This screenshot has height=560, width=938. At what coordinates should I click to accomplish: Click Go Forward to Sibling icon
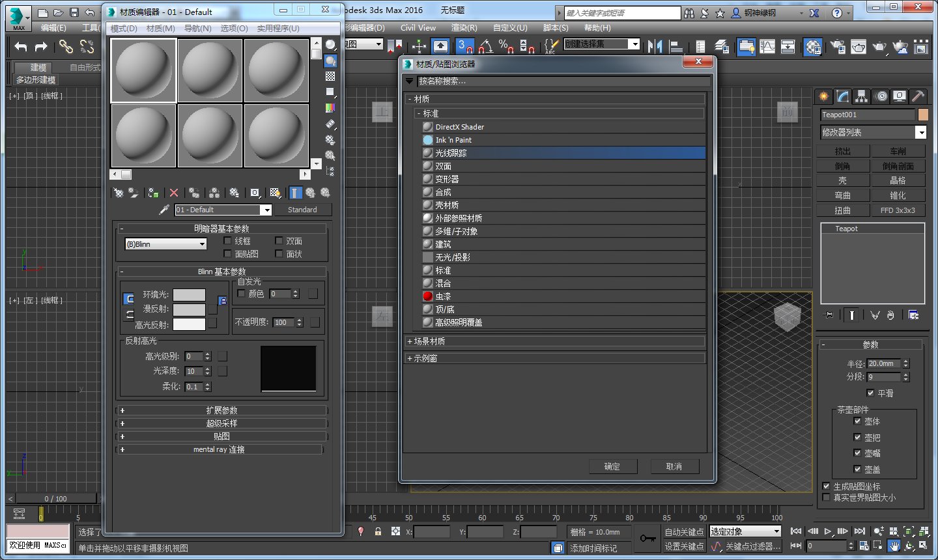click(x=325, y=193)
